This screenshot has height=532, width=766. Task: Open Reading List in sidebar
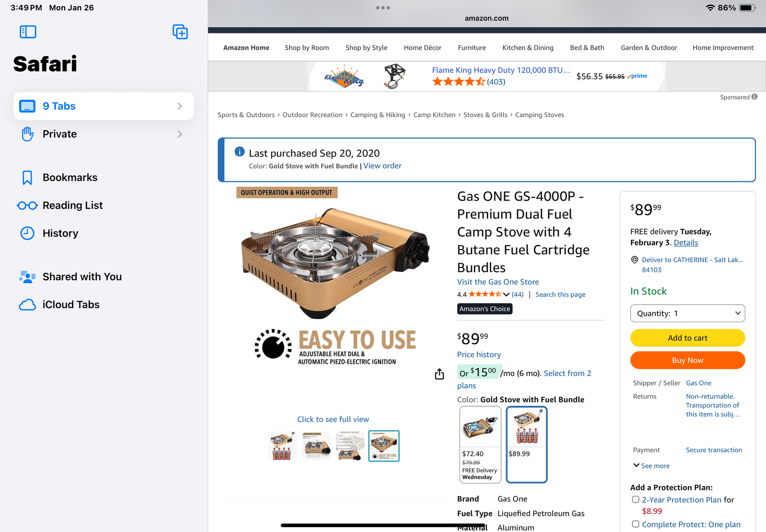73,205
